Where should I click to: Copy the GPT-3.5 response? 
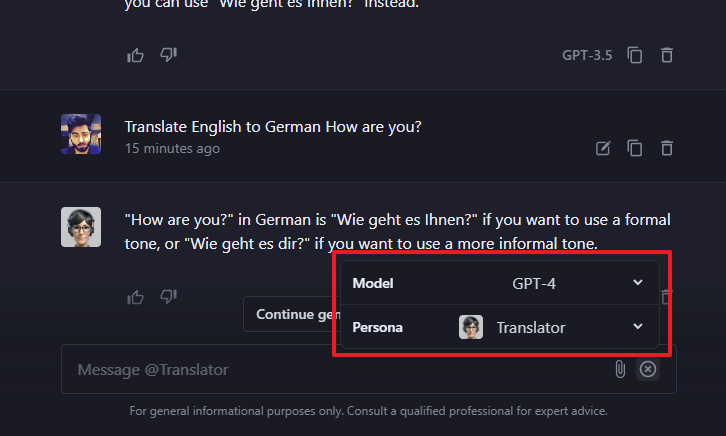[x=634, y=55]
